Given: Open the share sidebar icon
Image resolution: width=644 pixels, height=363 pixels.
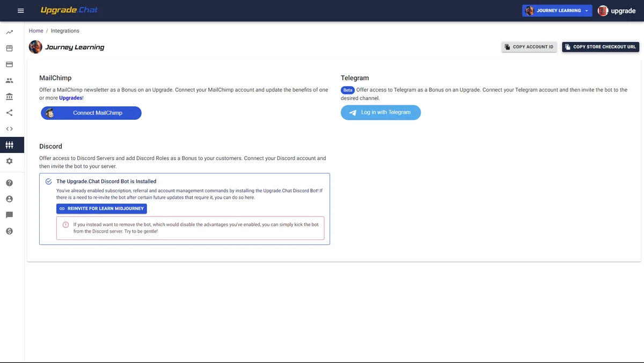Looking at the screenshot, I should click(x=9, y=113).
